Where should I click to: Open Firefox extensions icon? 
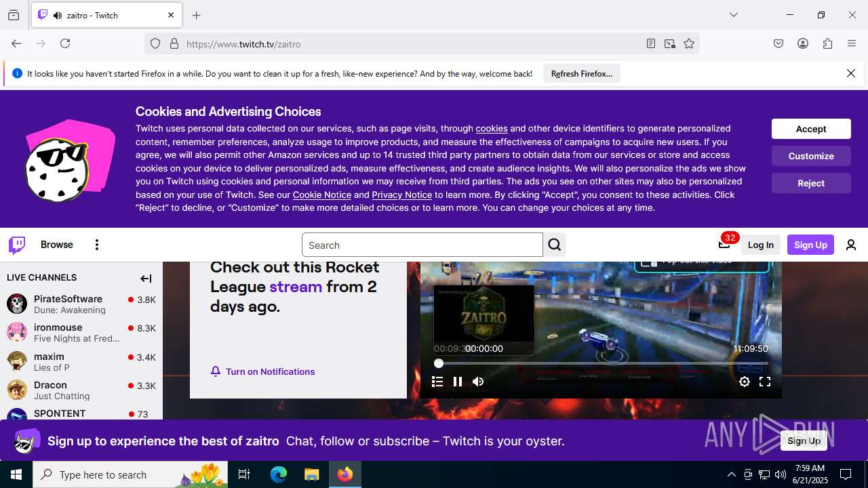(x=827, y=43)
